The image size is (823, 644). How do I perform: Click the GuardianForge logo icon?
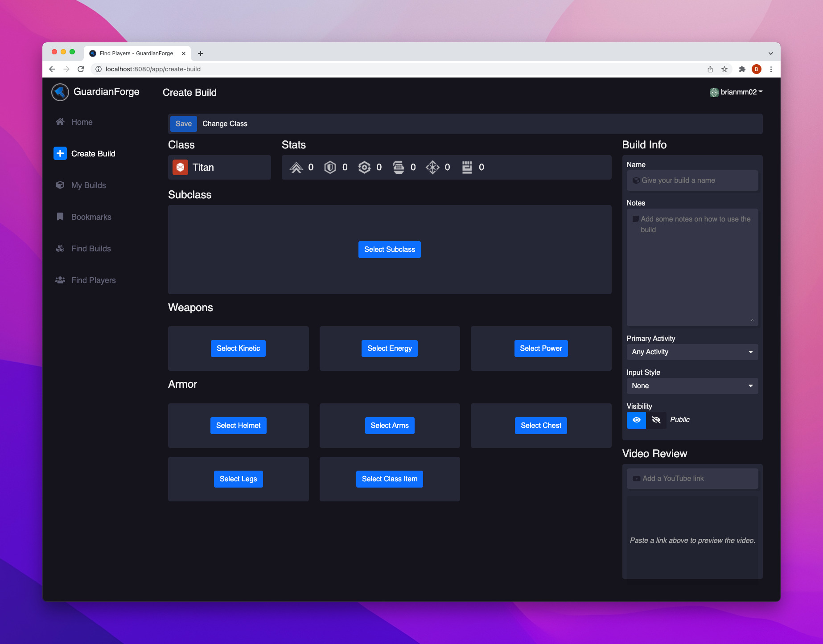[x=60, y=92]
